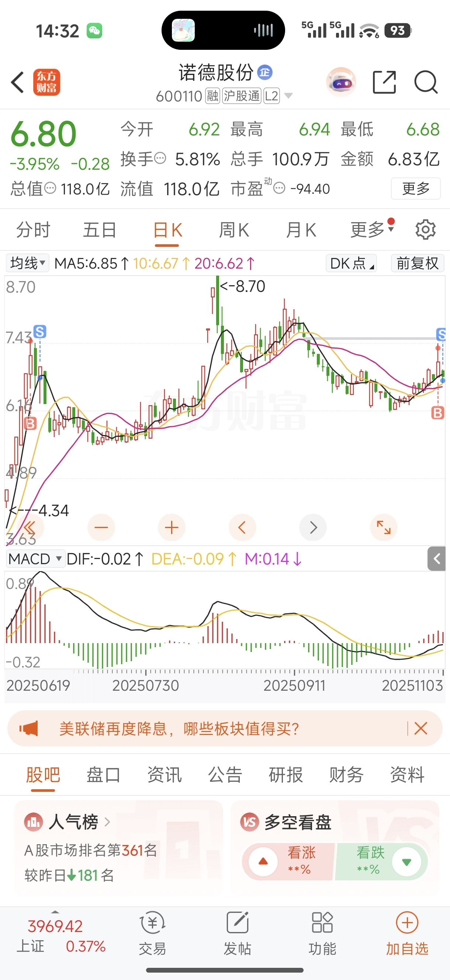Open WeChat status bar icon
This screenshot has height=980, width=450.
[x=94, y=31]
